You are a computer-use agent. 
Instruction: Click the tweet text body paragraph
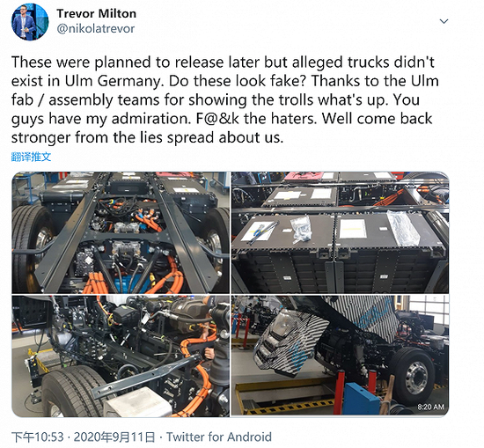click(x=224, y=99)
